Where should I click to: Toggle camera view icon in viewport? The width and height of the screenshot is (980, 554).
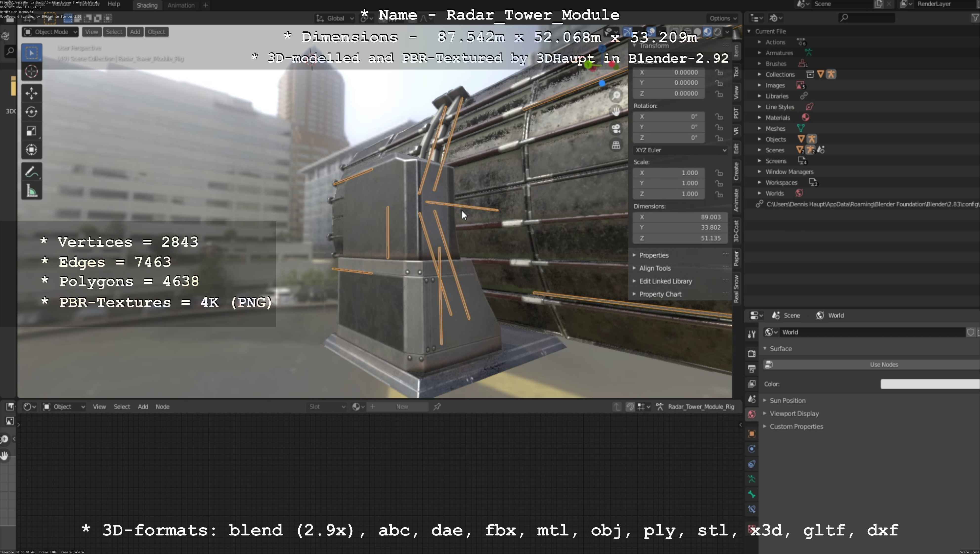[616, 128]
